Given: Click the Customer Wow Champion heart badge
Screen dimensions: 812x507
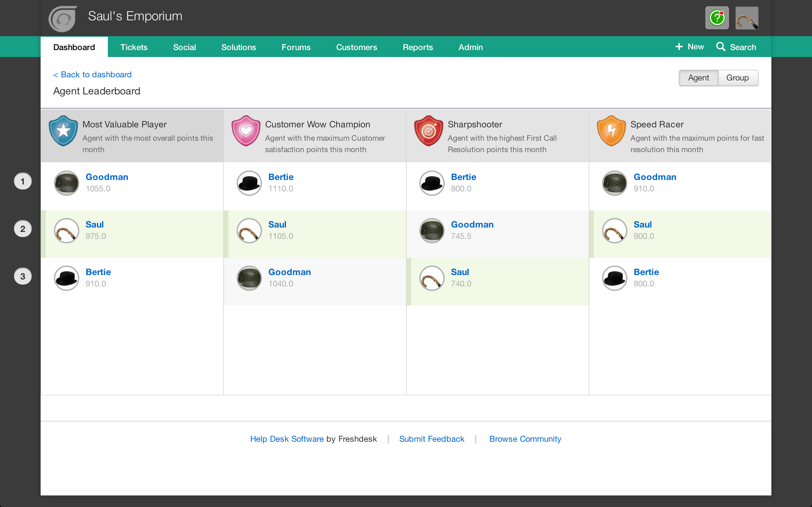Looking at the screenshot, I should (x=246, y=131).
